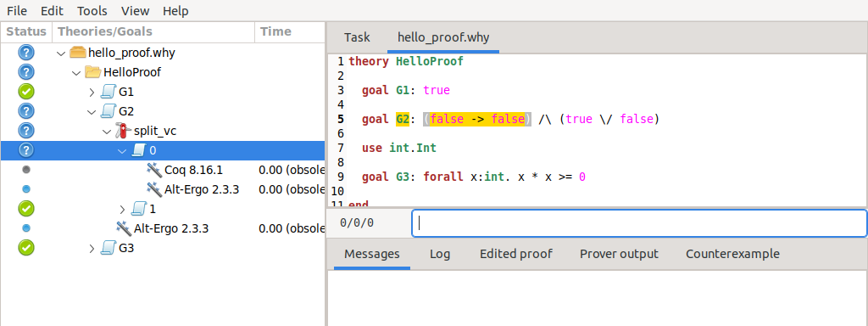Open the Counterexample tab
Viewport: 868px width, 326px height.
(x=732, y=254)
